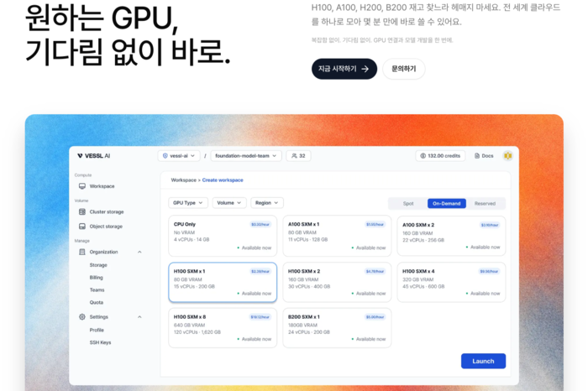Click the 문의하기 button
This screenshot has width=588, height=391.
pyautogui.click(x=403, y=69)
